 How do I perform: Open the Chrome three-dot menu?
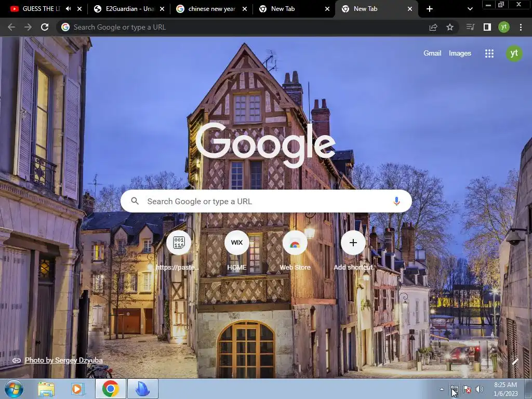point(521,27)
